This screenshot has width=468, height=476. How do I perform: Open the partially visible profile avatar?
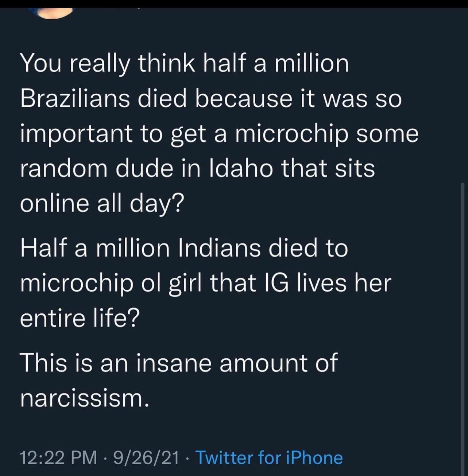click(55, 13)
